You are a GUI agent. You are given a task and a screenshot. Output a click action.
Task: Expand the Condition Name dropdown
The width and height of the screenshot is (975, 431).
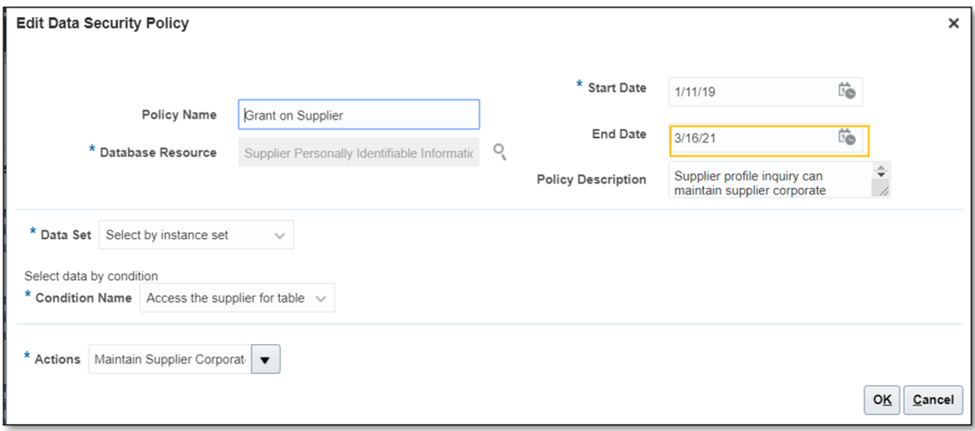[x=321, y=299]
